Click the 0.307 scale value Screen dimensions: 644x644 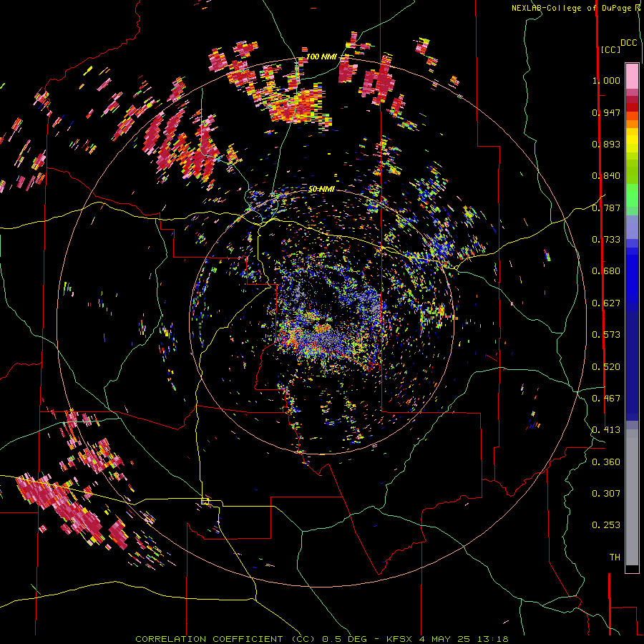click(606, 494)
